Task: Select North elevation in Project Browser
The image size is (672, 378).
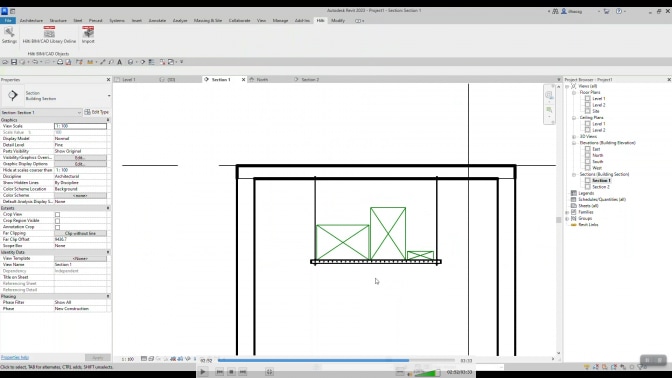Action: (598, 156)
